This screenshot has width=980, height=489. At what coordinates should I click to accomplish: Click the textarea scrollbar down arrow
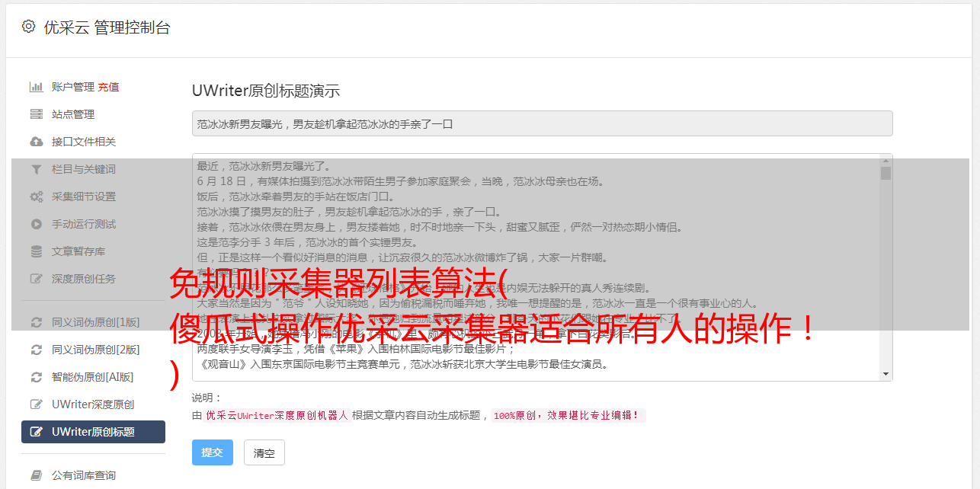(886, 374)
